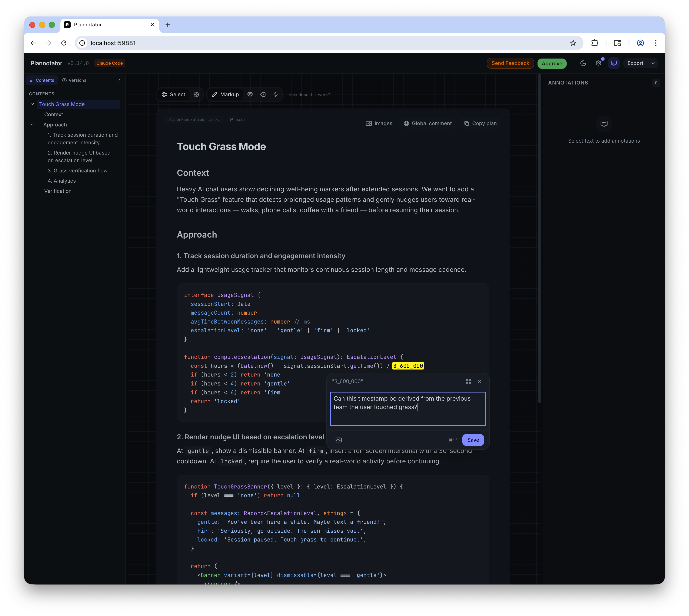Click the Approve button
Image resolution: width=689 pixels, height=616 pixels.
coord(552,63)
